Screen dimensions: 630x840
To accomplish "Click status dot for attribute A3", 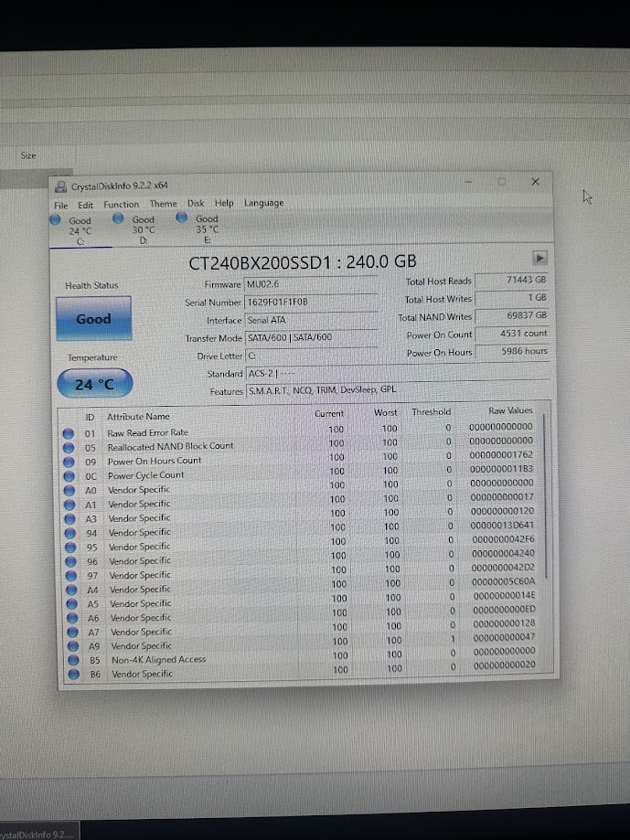I will [69, 518].
